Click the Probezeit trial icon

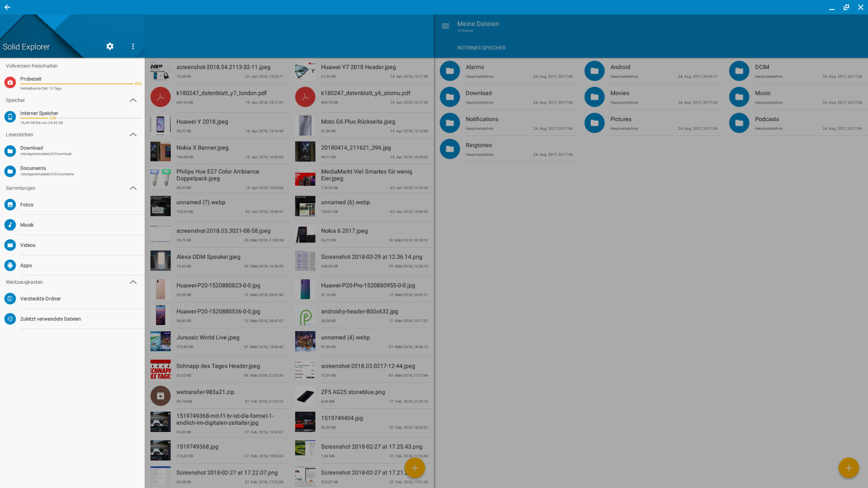tap(10, 82)
